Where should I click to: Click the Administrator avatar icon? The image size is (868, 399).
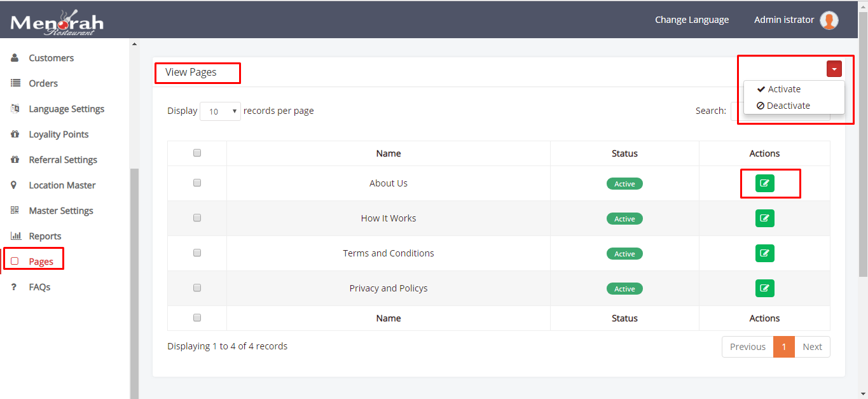tap(829, 20)
